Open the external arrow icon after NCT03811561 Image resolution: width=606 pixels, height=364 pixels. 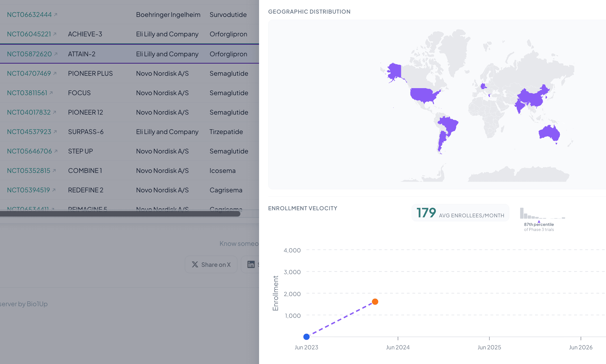[51, 93]
